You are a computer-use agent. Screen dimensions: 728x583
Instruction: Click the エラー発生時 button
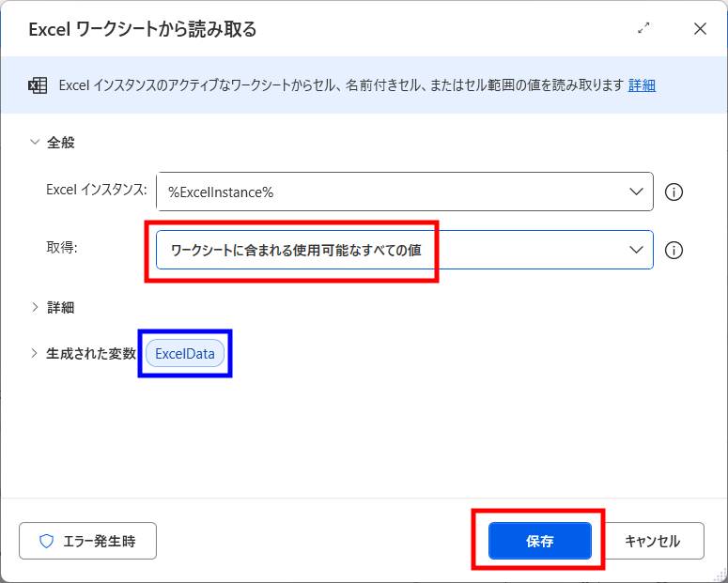coord(87,541)
